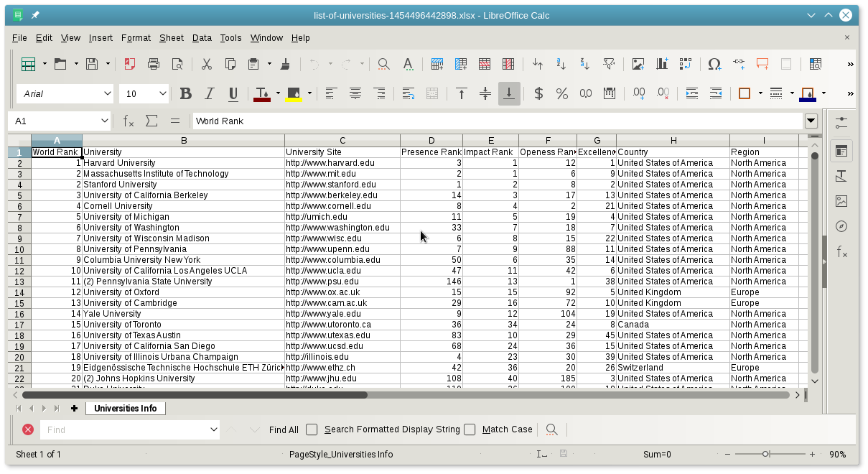The width and height of the screenshot is (868, 474).
Task: Expand the Paste dropdown arrow
Action: tap(269, 64)
